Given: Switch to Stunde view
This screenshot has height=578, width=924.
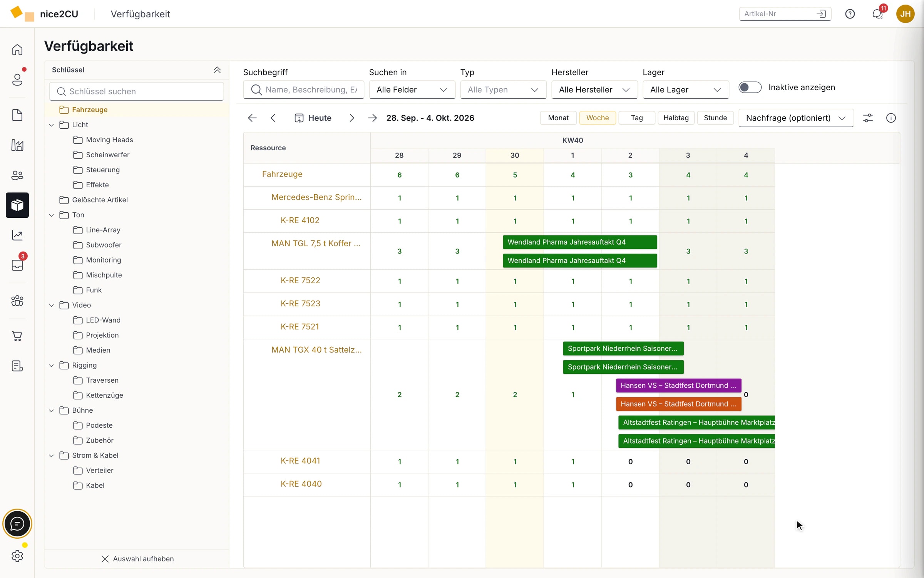Looking at the screenshot, I should [715, 118].
